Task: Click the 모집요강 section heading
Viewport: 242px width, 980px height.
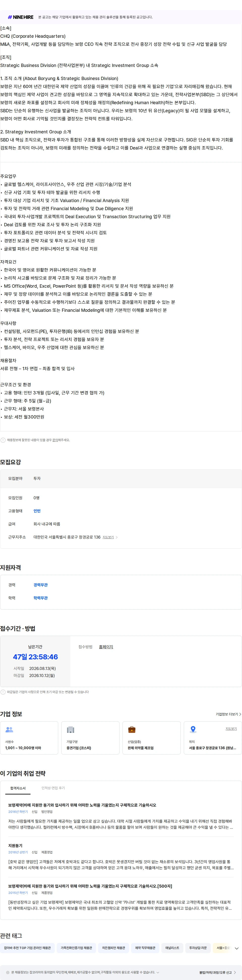Action: point(11,462)
